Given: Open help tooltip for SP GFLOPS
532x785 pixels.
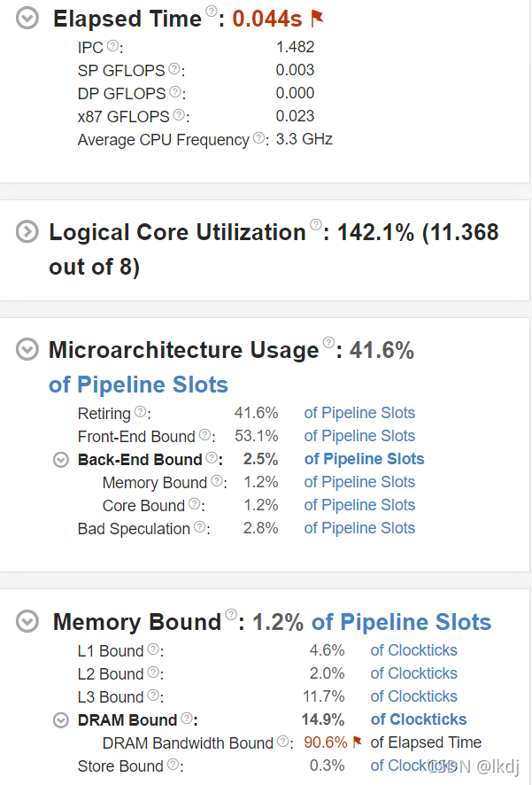Looking at the screenshot, I should 174,69.
